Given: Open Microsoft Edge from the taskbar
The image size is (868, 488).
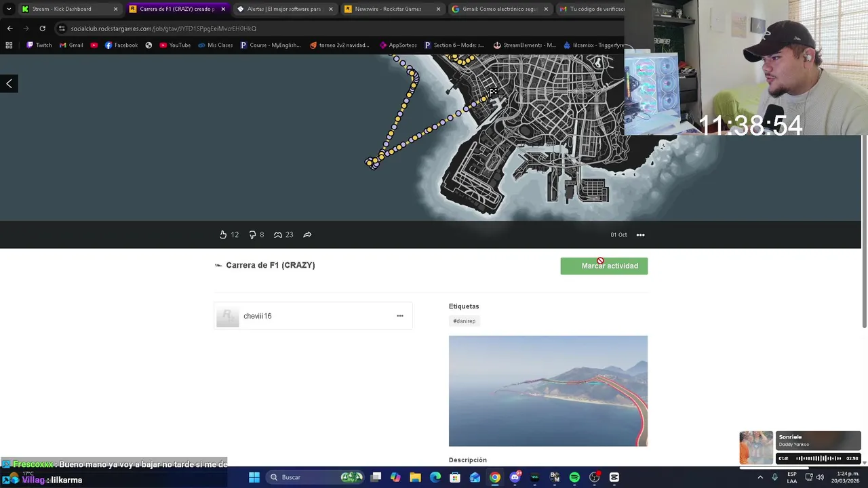Looking at the screenshot, I should tap(435, 477).
